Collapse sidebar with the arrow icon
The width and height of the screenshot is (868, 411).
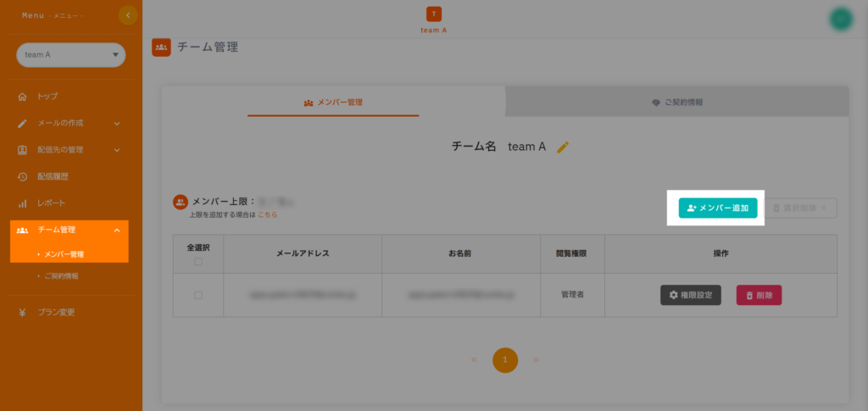click(x=128, y=15)
